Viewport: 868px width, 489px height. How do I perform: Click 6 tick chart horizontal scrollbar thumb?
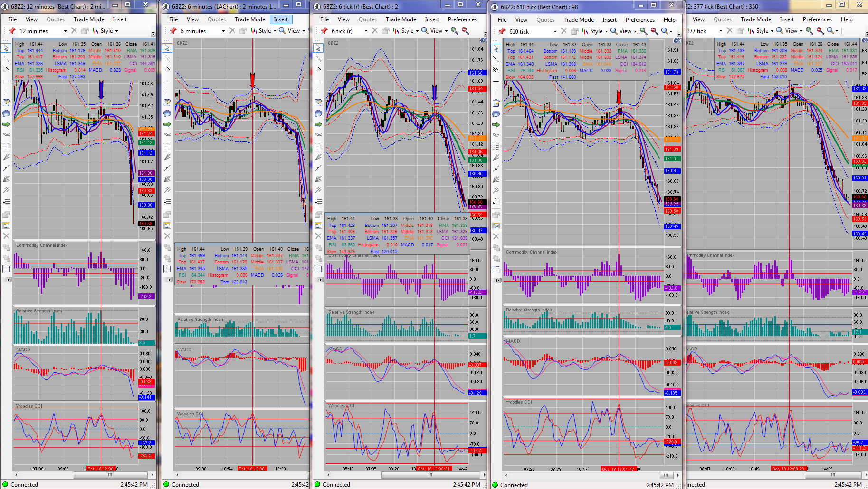[430, 475]
